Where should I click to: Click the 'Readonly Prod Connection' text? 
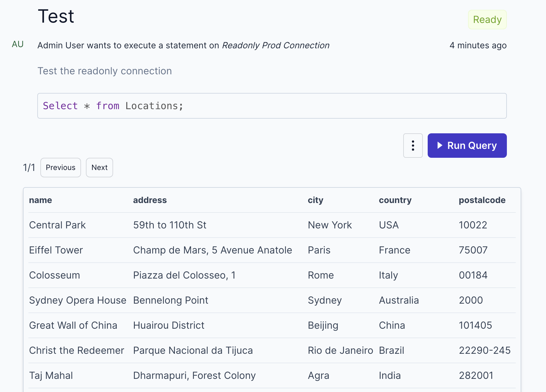276,45
